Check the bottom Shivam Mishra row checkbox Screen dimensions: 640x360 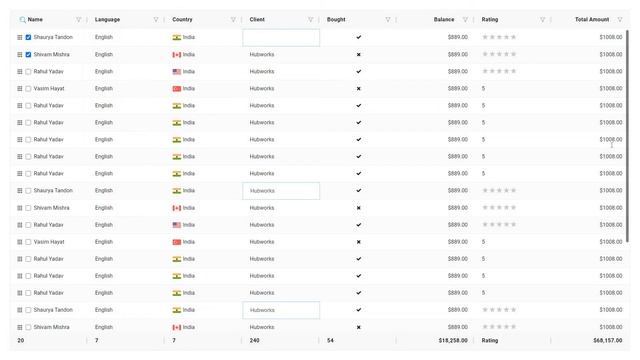(x=28, y=327)
